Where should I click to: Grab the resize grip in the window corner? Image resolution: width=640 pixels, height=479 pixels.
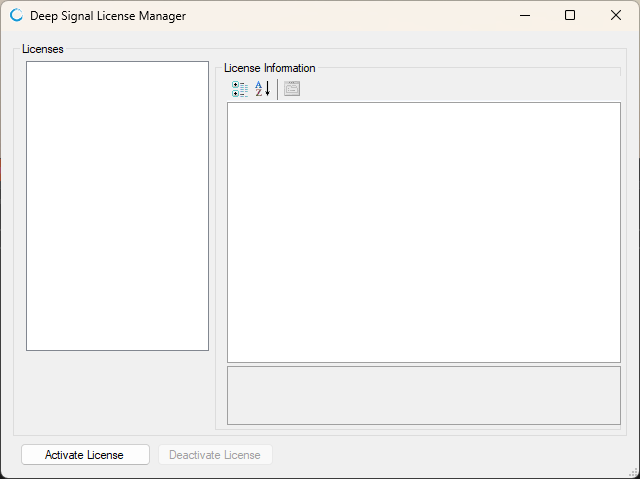pyautogui.click(x=633, y=473)
